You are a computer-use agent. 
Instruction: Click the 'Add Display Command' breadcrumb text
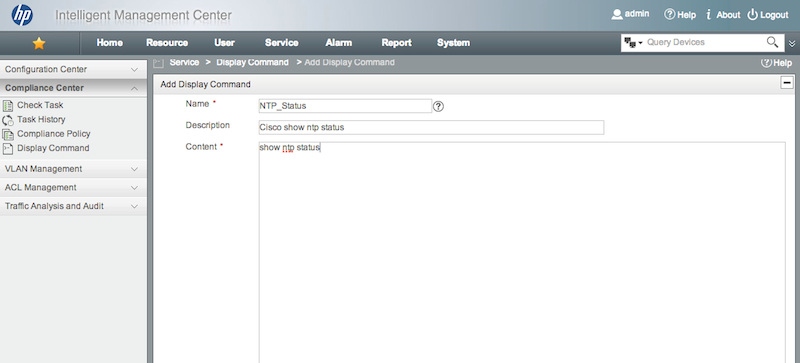point(349,62)
